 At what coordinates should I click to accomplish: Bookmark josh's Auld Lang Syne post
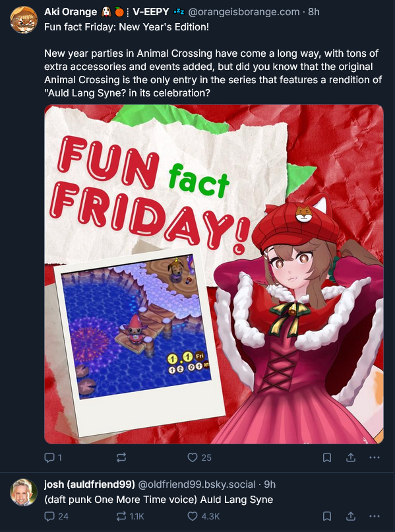click(x=327, y=516)
